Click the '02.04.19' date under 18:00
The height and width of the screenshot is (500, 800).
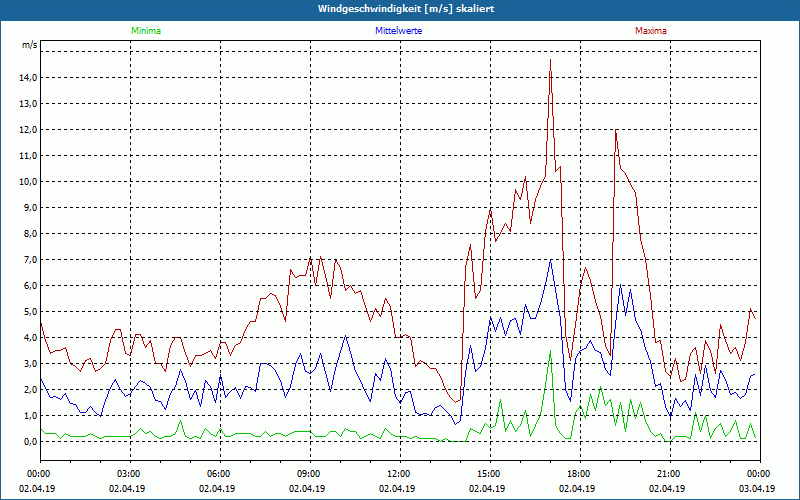coord(577,488)
